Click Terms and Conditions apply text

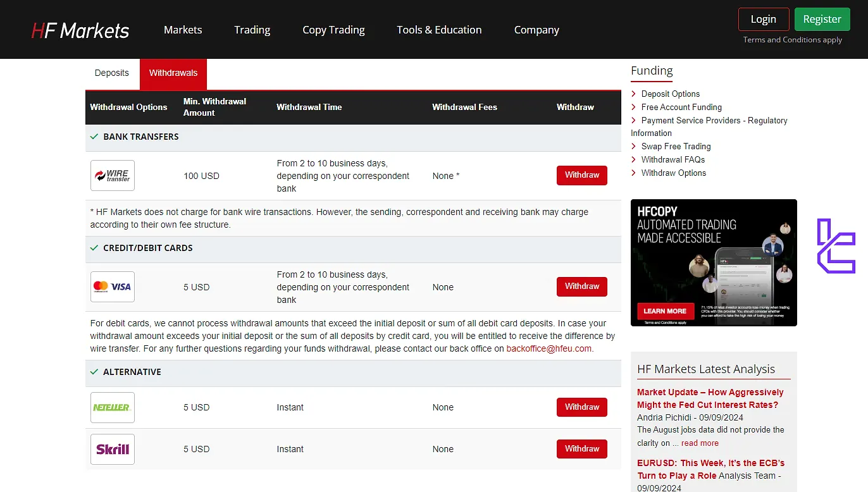pyautogui.click(x=793, y=40)
